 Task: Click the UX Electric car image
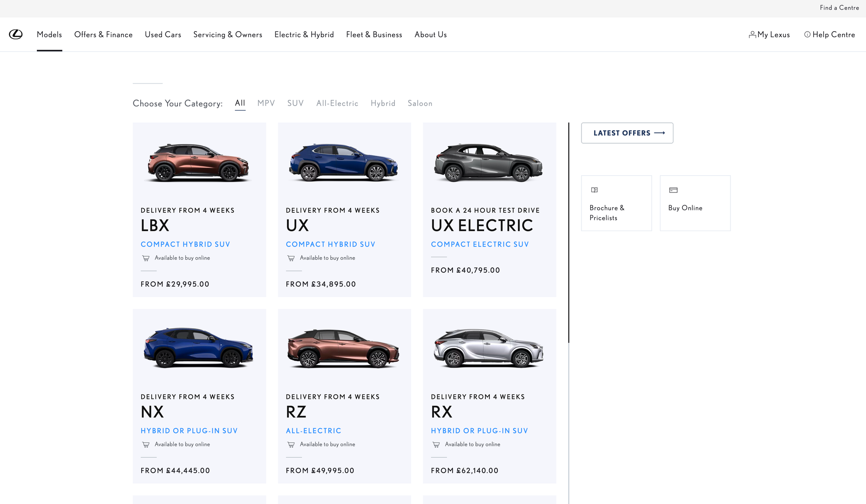pyautogui.click(x=489, y=163)
